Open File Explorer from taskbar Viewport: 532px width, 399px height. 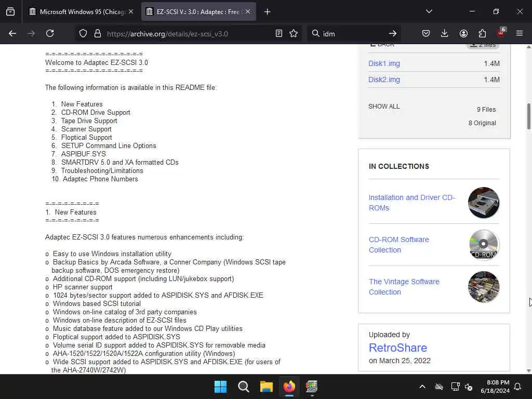[x=267, y=387]
